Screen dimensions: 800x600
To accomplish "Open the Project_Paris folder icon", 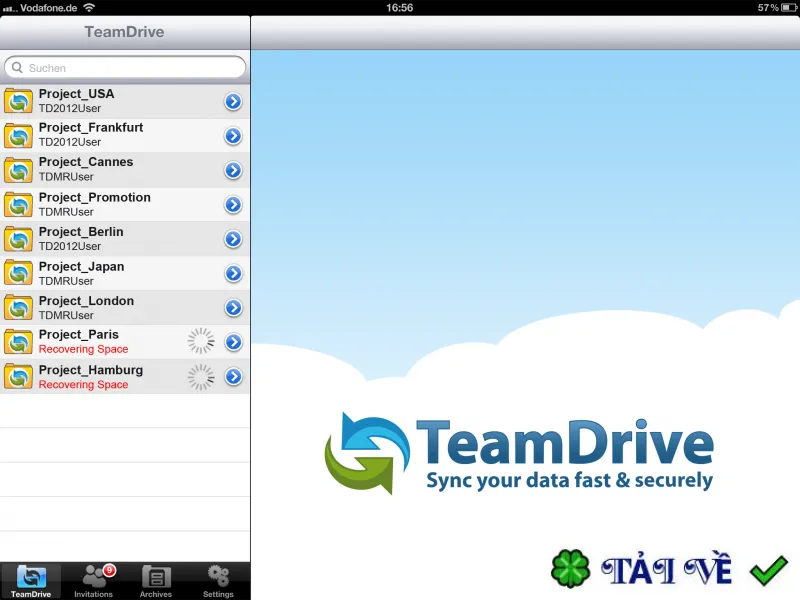I will point(18,342).
